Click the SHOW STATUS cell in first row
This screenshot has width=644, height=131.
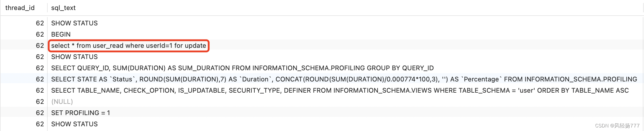tap(74, 23)
